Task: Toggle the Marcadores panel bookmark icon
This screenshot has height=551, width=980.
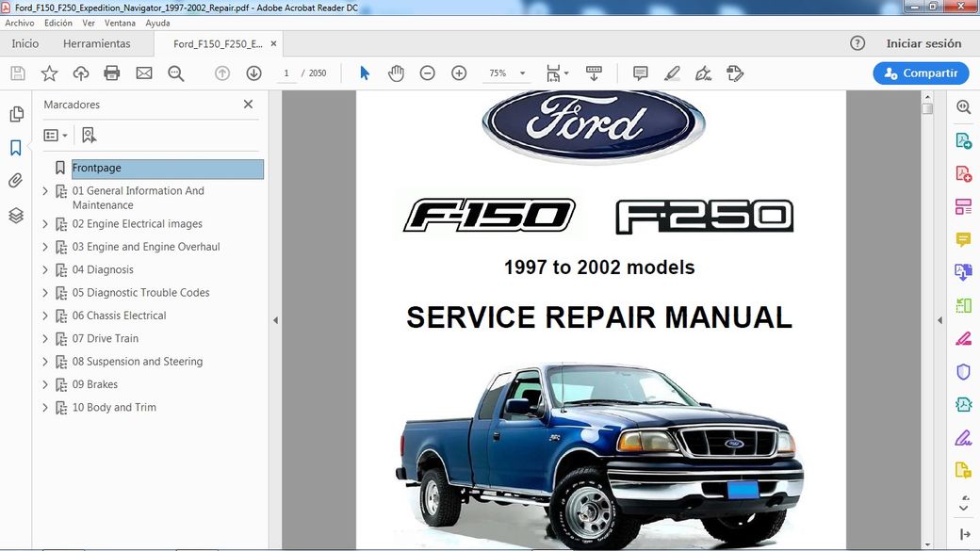Action: tap(15, 147)
